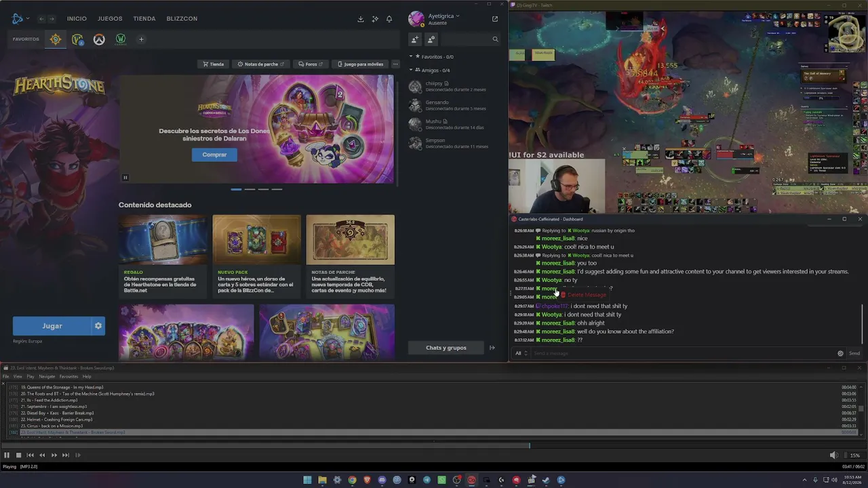The width and height of the screenshot is (868, 488).
Task: Click the Send a message chat input
Action: pyautogui.click(x=683, y=353)
